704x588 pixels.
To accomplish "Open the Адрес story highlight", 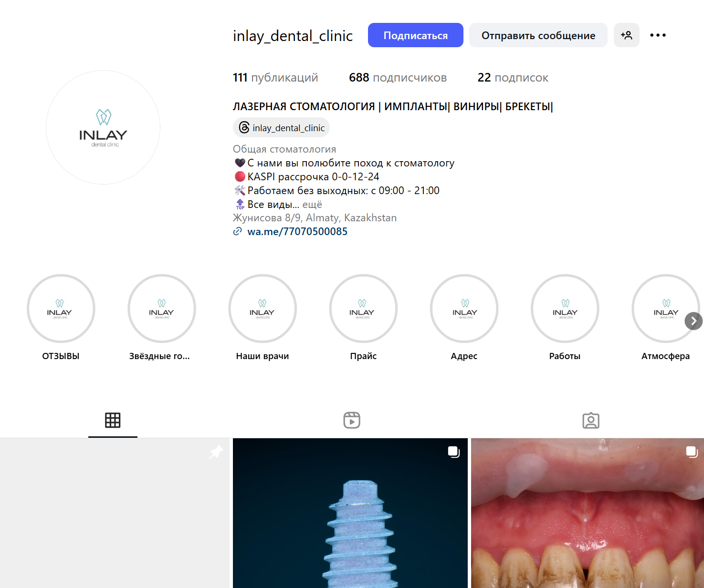I will (464, 309).
